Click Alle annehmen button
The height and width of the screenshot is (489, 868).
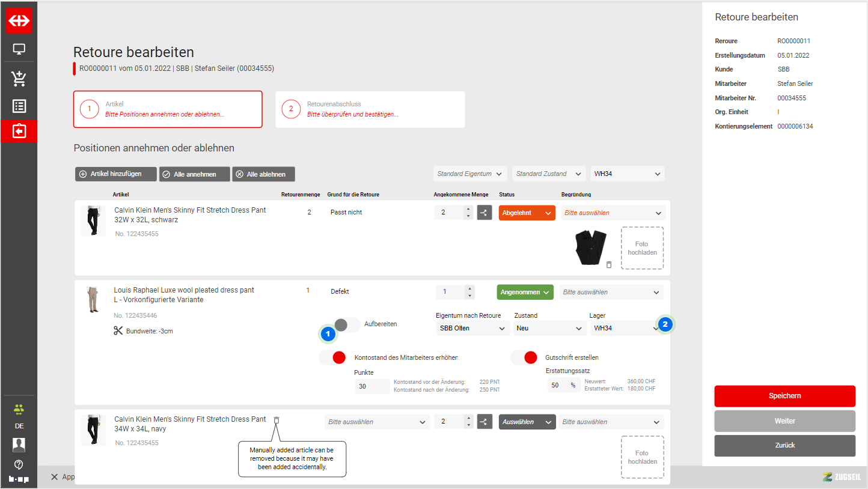195,174
